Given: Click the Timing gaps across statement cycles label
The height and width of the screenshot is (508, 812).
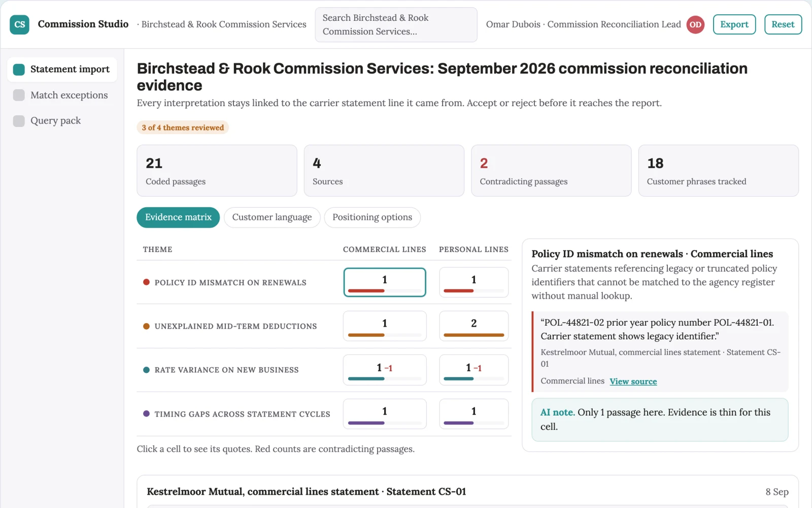Looking at the screenshot, I should click(x=242, y=414).
